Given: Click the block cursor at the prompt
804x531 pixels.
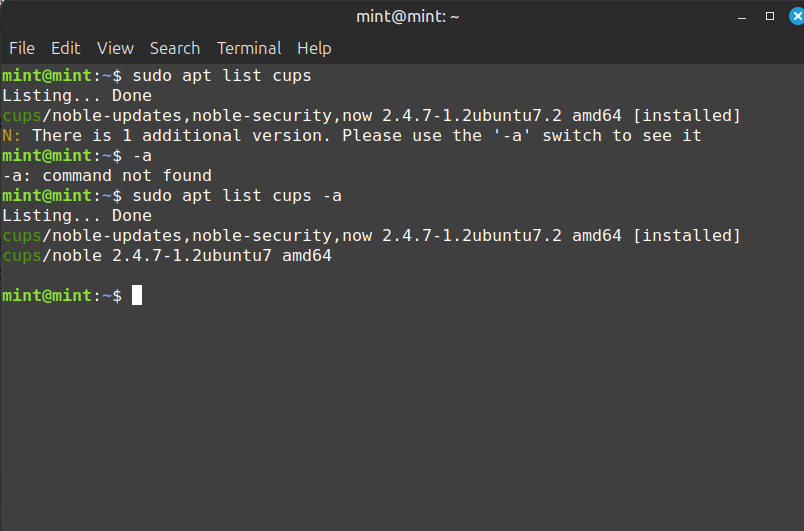Looking at the screenshot, I should click(137, 295).
